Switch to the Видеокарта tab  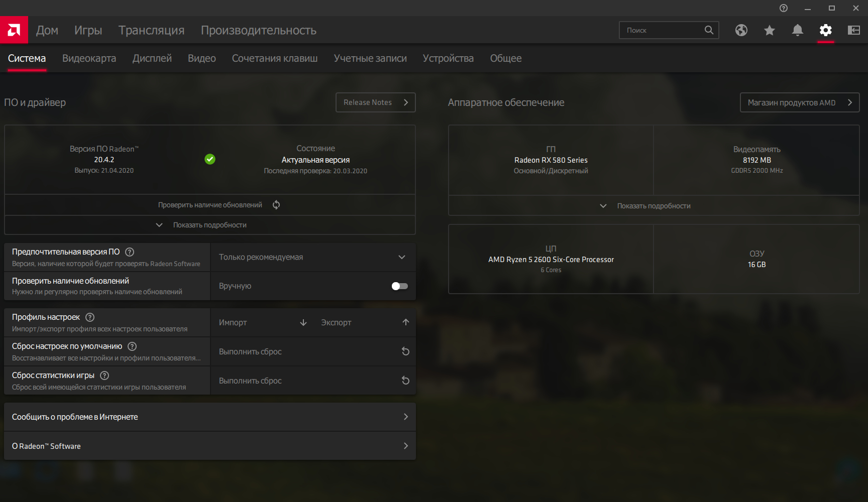(89, 58)
